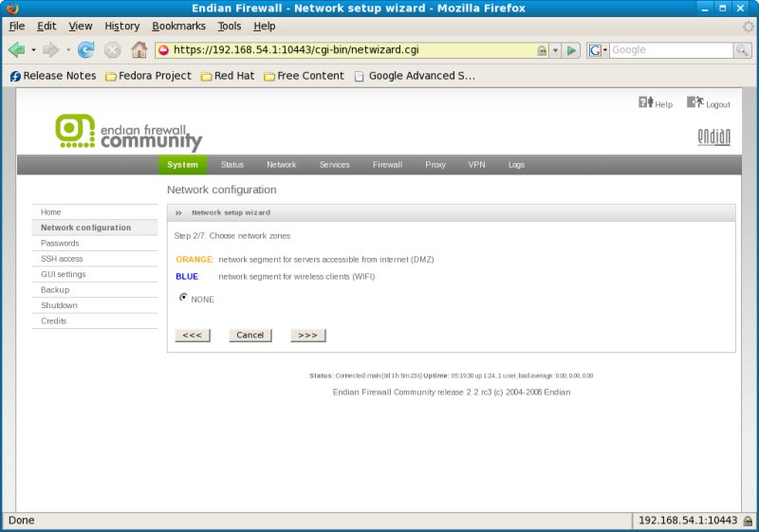The image size is (759, 532).
Task: Open Backup in the sidebar
Action: pos(95,289)
